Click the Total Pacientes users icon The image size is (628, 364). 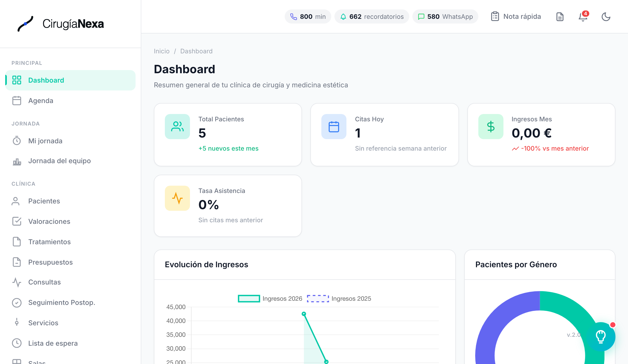pos(177,127)
